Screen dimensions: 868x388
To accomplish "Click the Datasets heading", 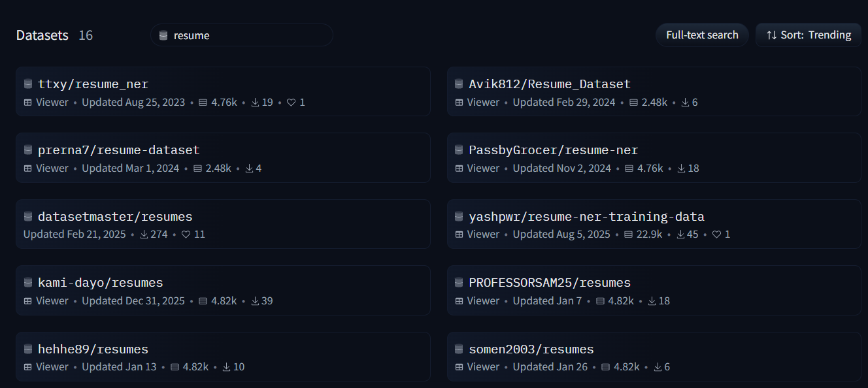I will click(42, 35).
